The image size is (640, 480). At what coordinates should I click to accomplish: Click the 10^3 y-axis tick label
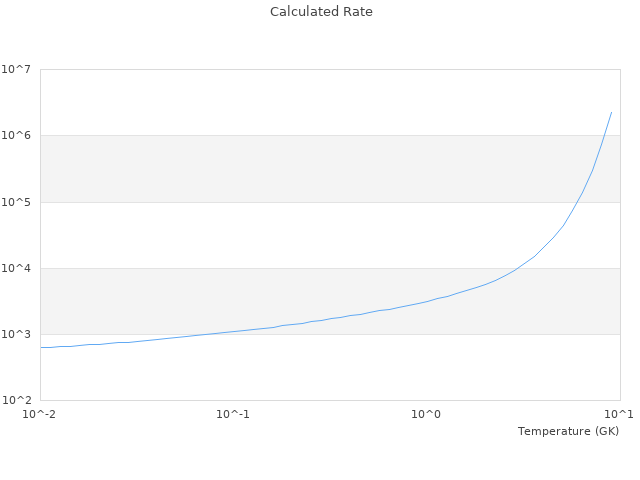click(x=16, y=334)
